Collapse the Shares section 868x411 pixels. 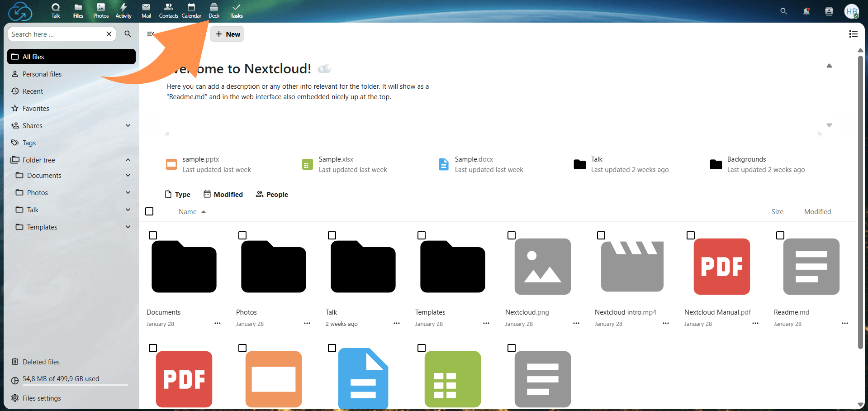128,125
